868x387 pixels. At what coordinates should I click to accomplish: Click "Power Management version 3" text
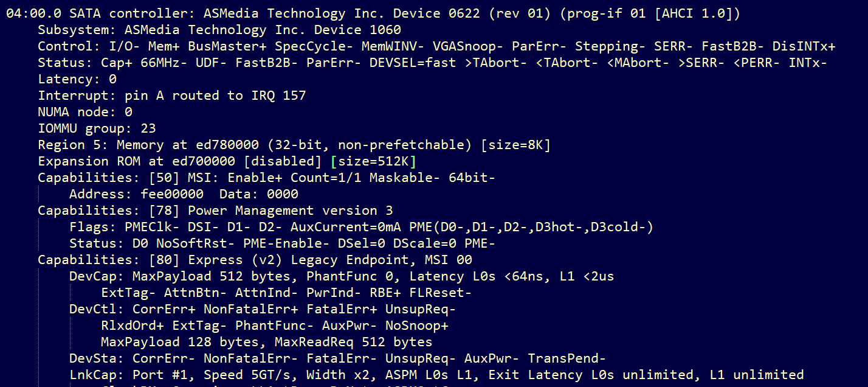coord(291,211)
